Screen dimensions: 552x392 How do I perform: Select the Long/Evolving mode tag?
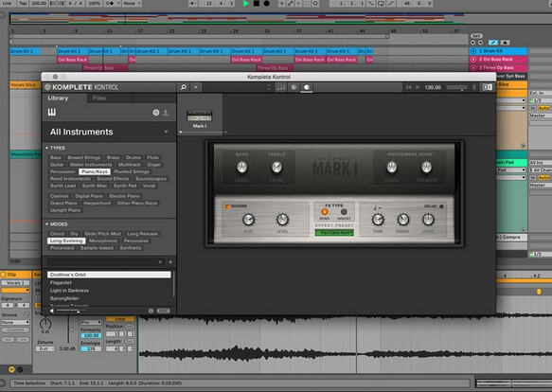[x=66, y=241]
